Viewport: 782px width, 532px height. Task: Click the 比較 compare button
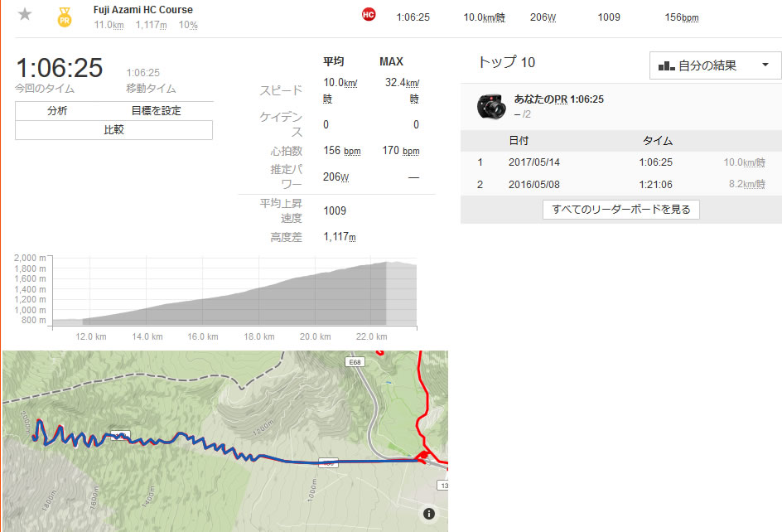tap(113, 130)
